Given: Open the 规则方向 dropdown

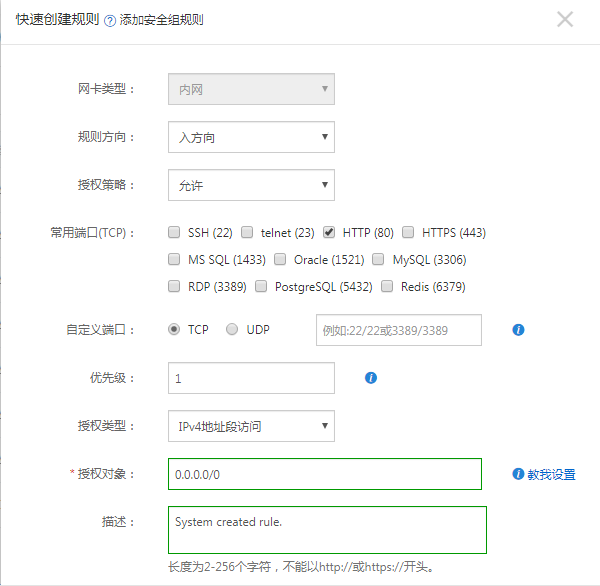Looking at the screenshot, I should pos(251,138).
